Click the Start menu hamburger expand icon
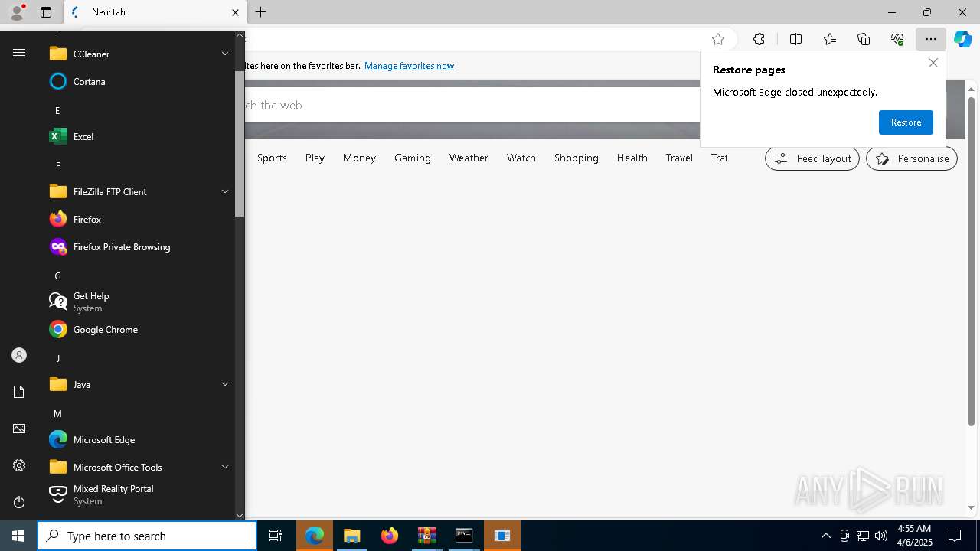The width and height of the screenshot is (980, 551). coord(19,52)
